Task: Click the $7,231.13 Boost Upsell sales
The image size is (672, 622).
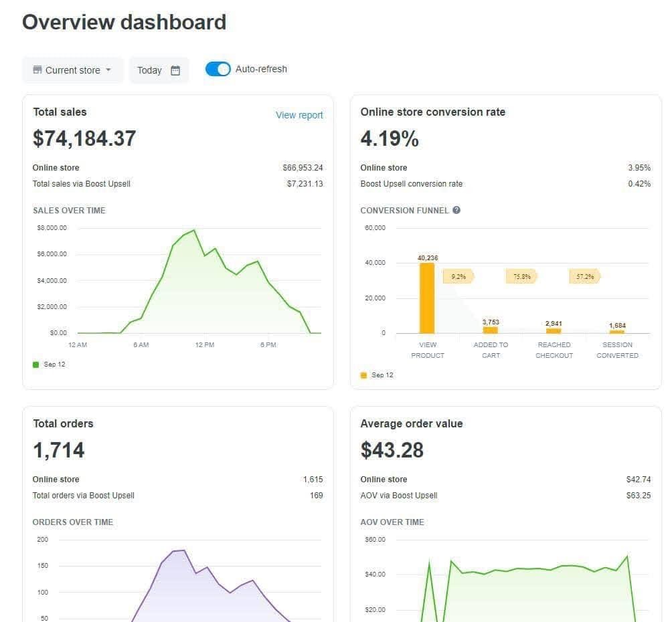Action: point(305,184)
